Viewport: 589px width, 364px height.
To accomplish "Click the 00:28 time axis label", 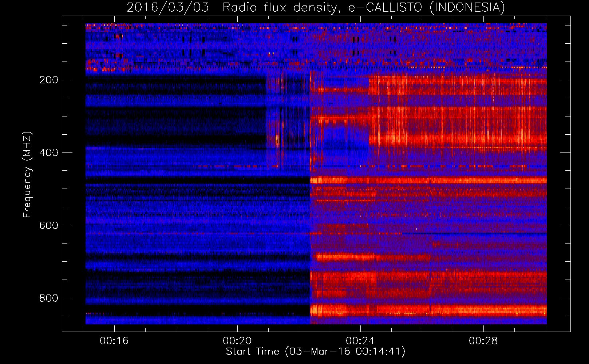I will 483,341.
